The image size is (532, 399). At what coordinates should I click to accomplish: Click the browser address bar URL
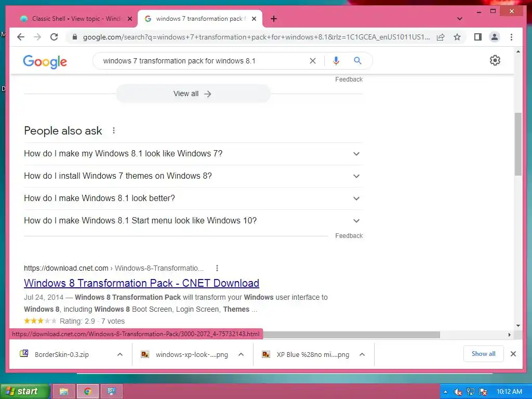(256, 37)
